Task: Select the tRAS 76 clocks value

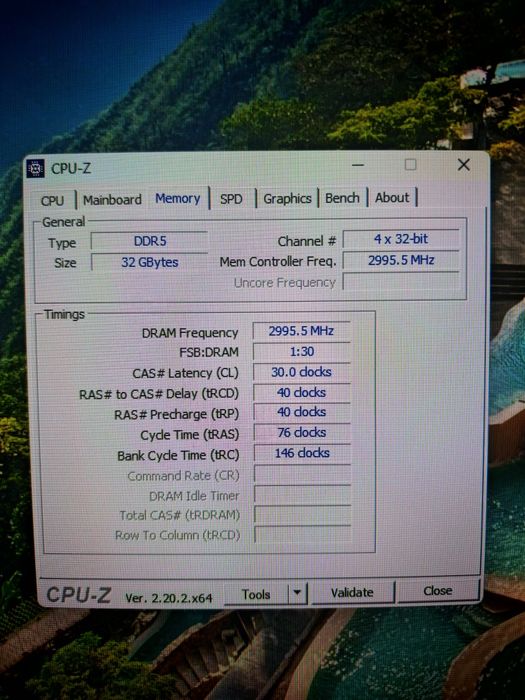Action: tap(302, 433)
